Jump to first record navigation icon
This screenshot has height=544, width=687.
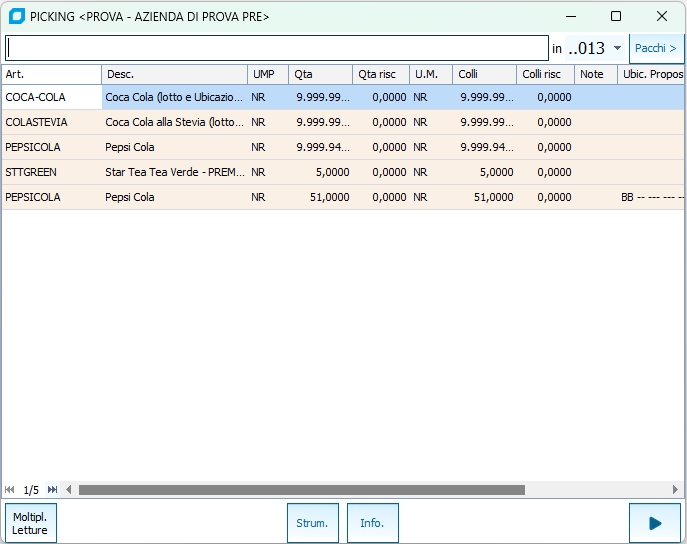(10, 490)
